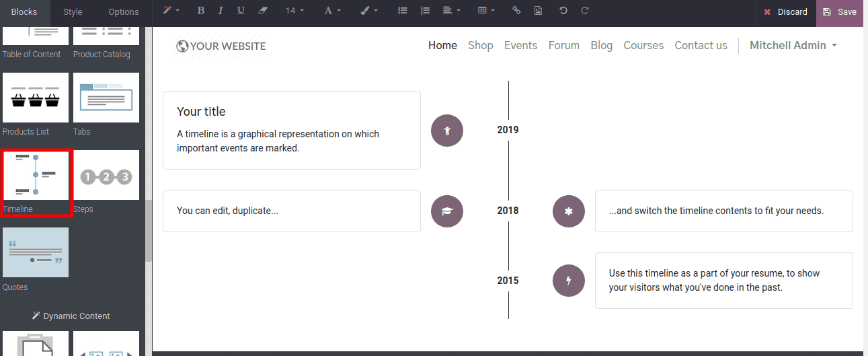The image size is (868, 356).
Task: Select the Steps block thumbnail
Action: (x=106, y=175)
